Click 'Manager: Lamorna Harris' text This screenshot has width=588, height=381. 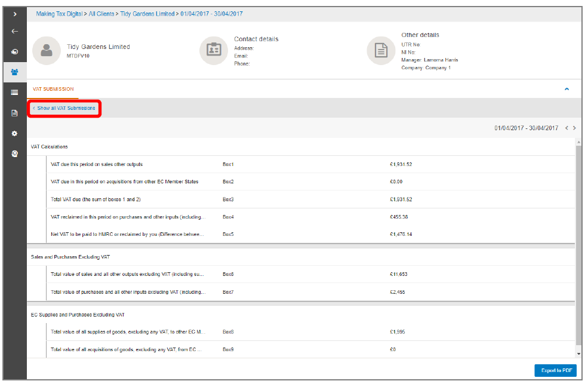pyautogui.click(x=430, y=60)
